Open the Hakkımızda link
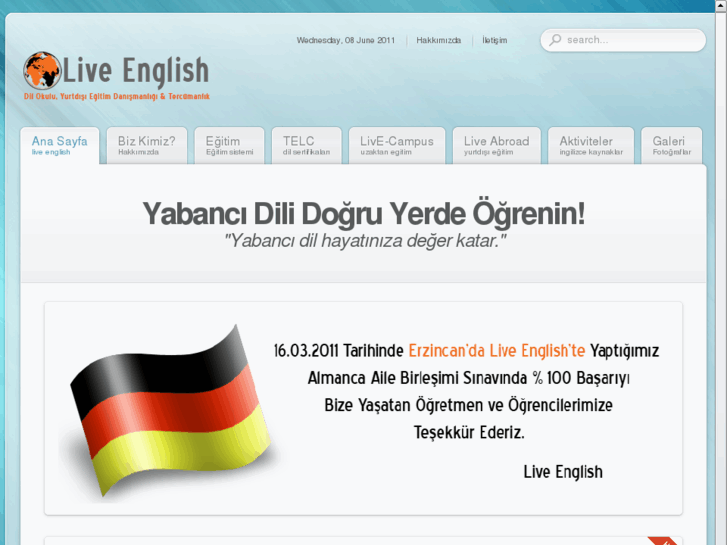Viewport: 727px width, 545px height. tap(439, 40)
